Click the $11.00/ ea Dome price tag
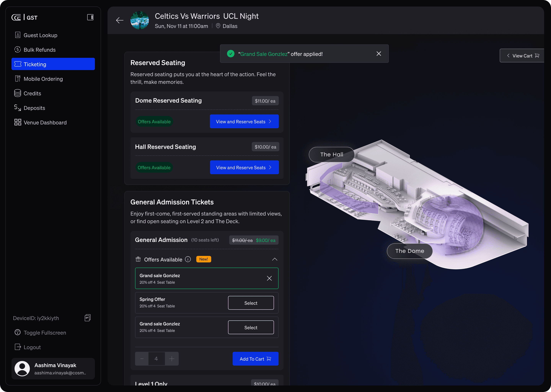Screen dimensions: 551x392 (x=265, y=101)
